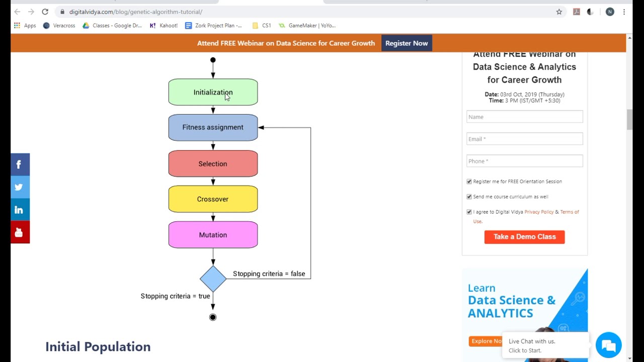This screenshot has width=644, height=362.
Task: Open the PDF extension icon in toolbar
Action: pos(577,12)
